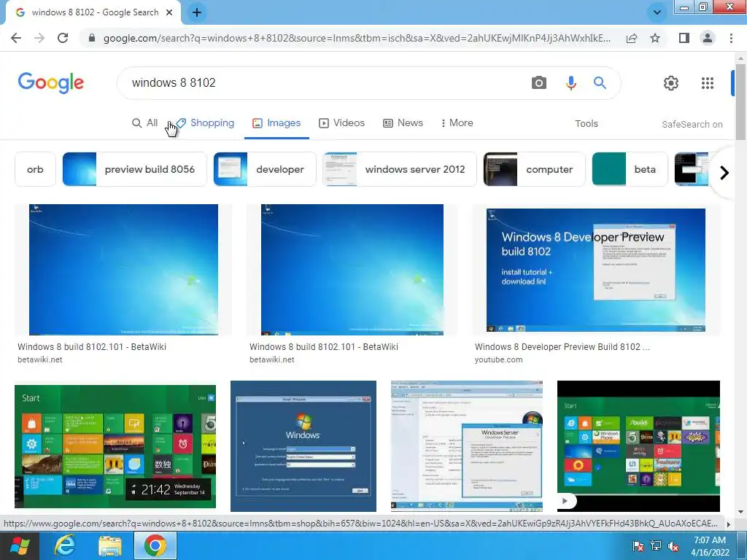
Task: Click the SafeSearch on label
Action: [x=692, y=124]
